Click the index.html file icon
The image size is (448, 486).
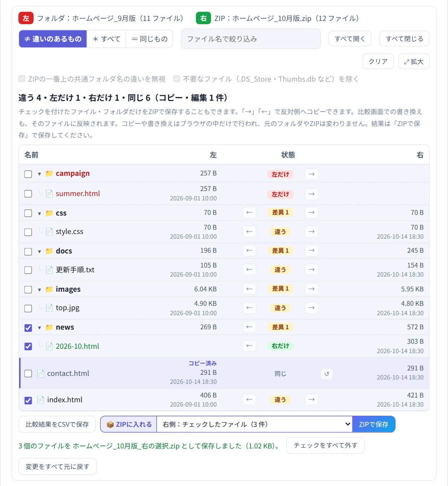tap(41, 400)
